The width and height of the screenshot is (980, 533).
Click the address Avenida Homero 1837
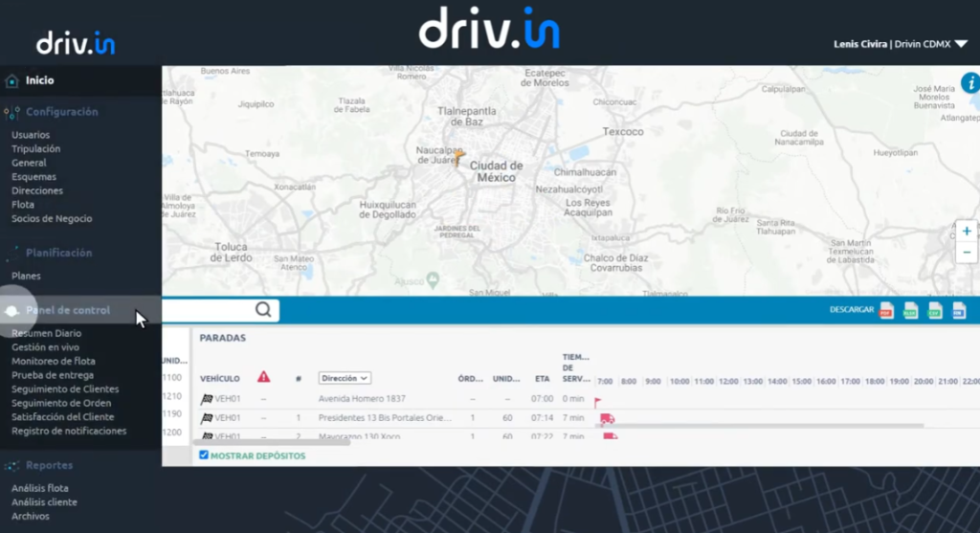click(362, 399)
